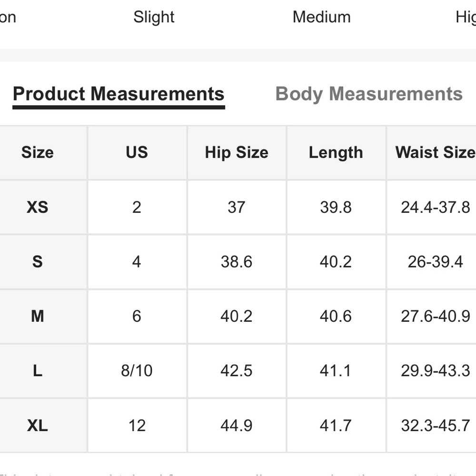
Task: Click the Medium stretch label
Action: [x=321, y=17]
